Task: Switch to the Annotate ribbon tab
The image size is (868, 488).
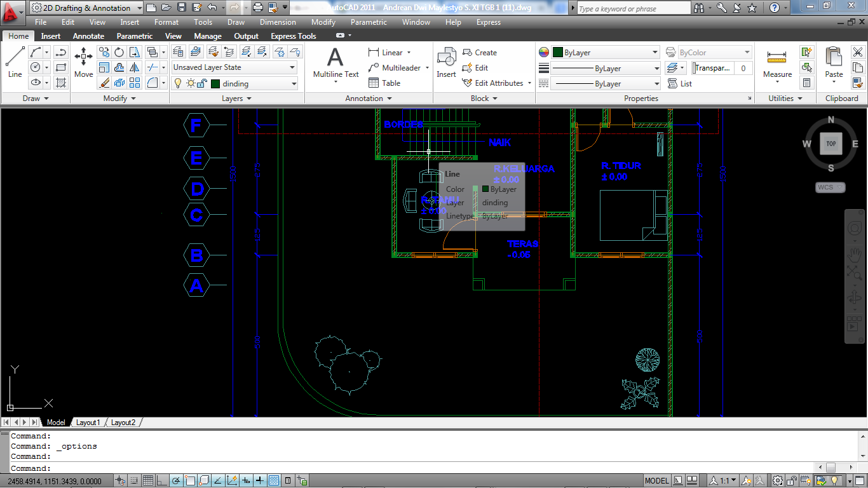Action: 88,36
